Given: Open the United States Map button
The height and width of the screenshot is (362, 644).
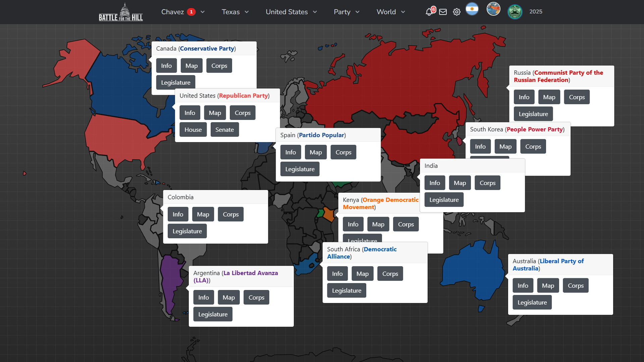Looking at the screenshot, I should [x=215, y=113].
